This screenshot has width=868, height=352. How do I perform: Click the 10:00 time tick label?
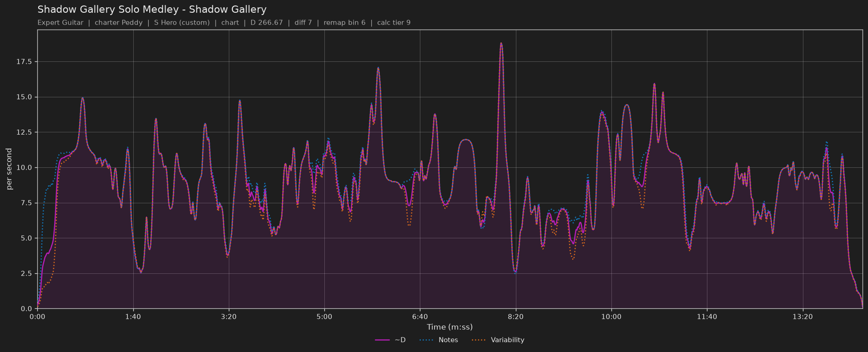click(x=611, y=317)
